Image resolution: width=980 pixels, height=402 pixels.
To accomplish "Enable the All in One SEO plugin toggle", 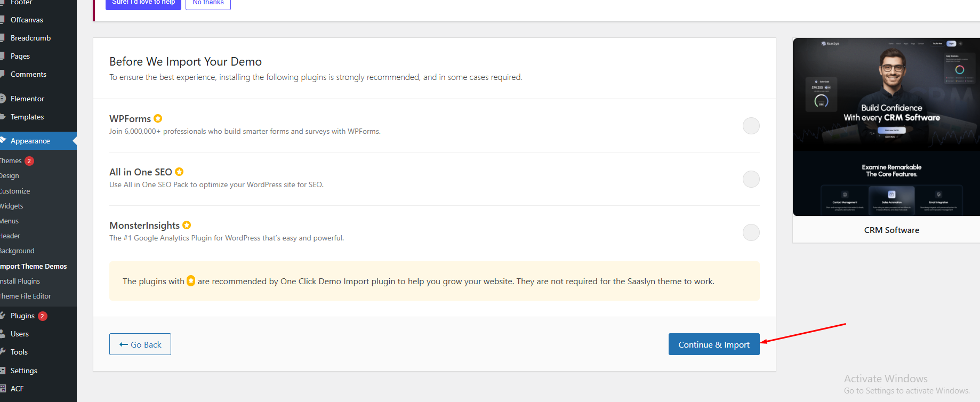I will (751, 179).
